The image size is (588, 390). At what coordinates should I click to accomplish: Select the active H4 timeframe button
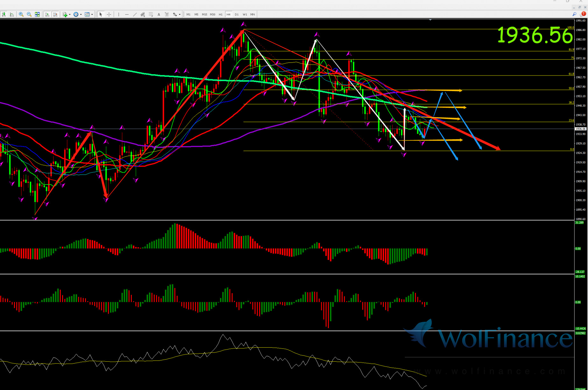point(229,14)
